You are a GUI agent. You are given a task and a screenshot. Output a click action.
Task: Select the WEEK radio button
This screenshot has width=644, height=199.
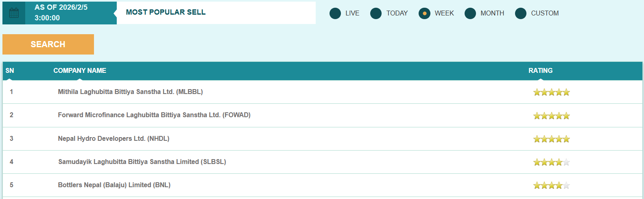[x=424, y=13]
